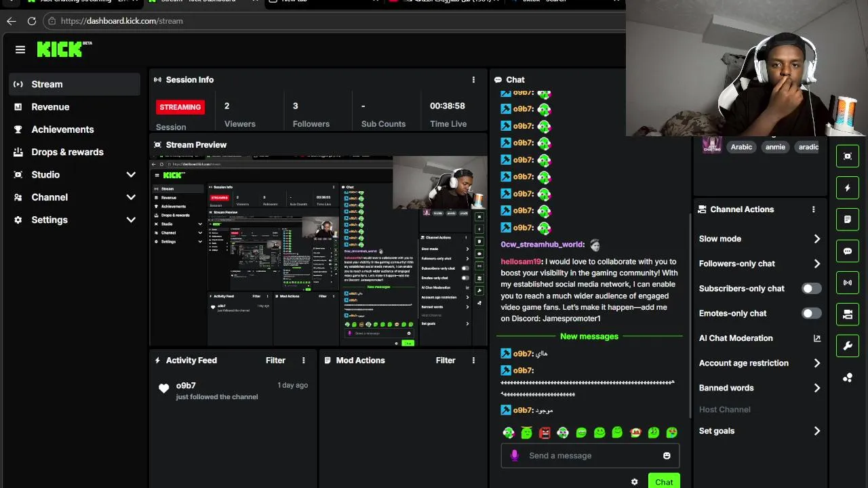868x488 pixels.
Task: Open the hamburger navigation menu
Action: click(20, 49)
